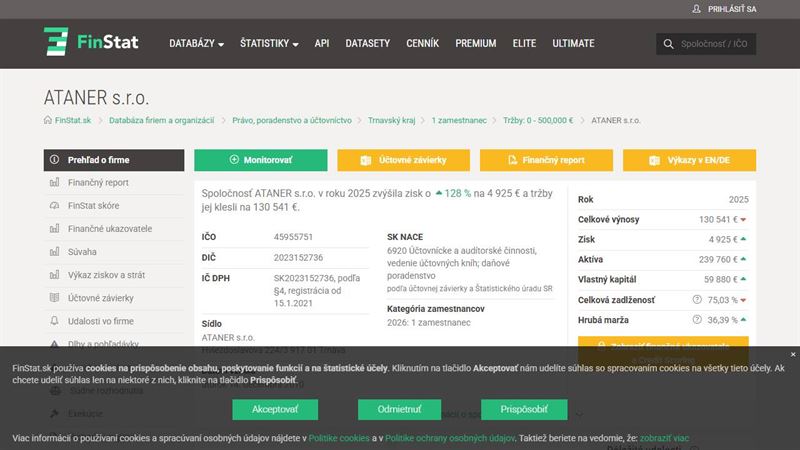The width and height of the screenshot is (800, 450).
Task: Click the FinStat logo
Action: tap(91, 42)
